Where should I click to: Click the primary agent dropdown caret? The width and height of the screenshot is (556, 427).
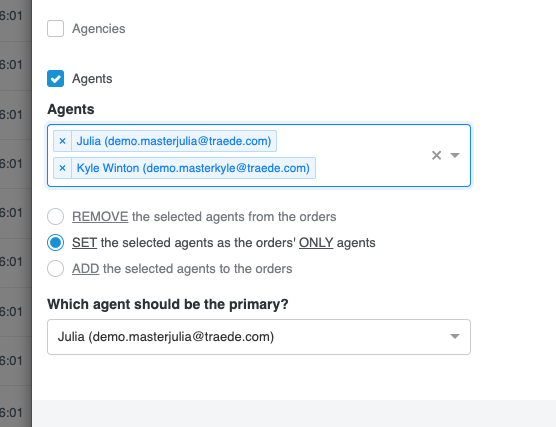click(x=455, y=336)
